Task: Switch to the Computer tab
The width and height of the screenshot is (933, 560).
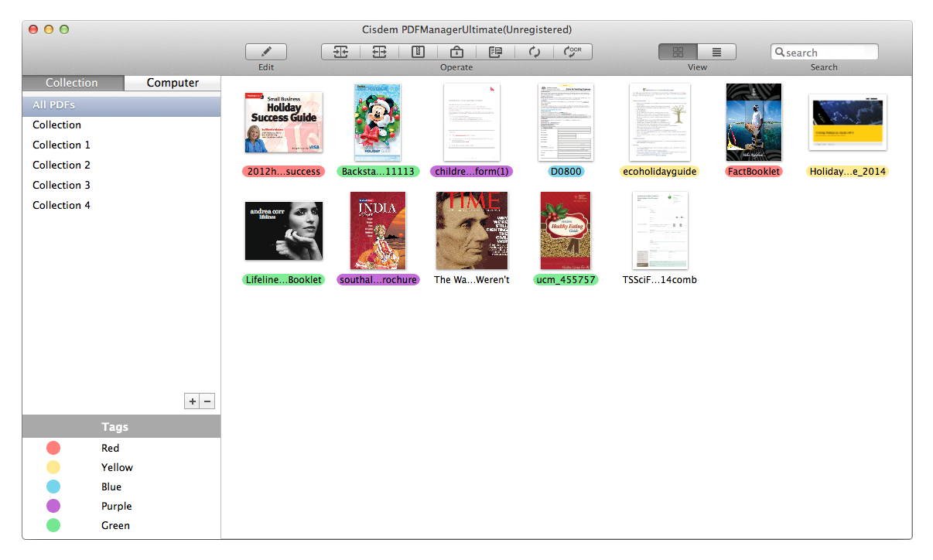Action: (172, 83)
